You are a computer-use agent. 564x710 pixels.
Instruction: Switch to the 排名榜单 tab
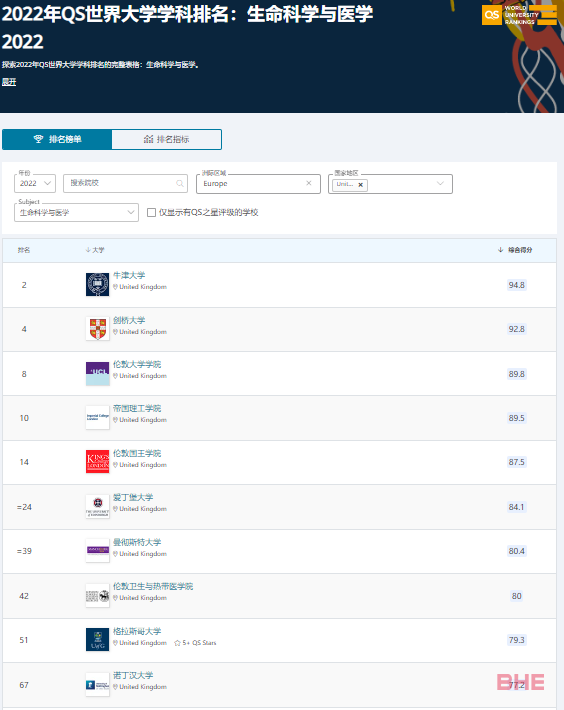pyautogui.click(x=57, y=139)
